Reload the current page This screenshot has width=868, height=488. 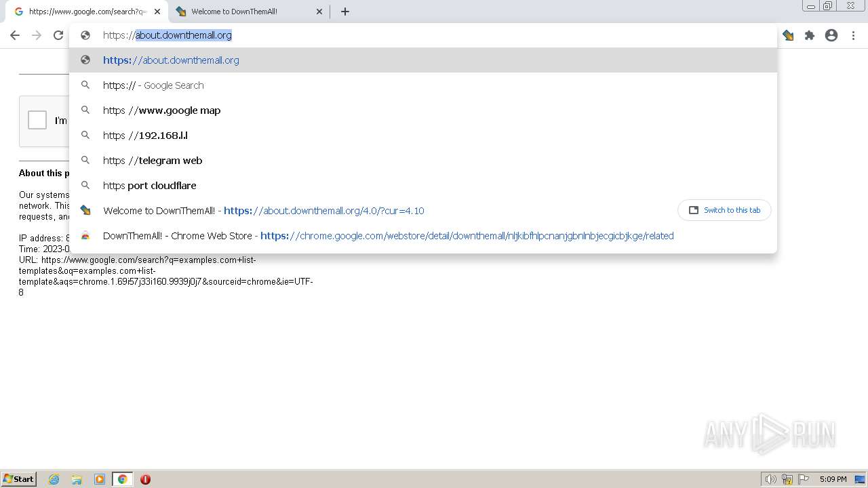click(58, 35)
